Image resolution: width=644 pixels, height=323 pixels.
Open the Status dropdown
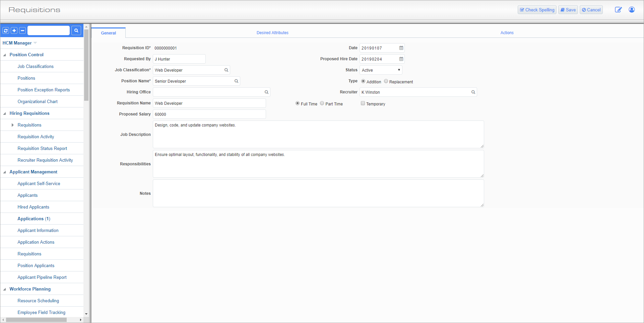[381, 70]
